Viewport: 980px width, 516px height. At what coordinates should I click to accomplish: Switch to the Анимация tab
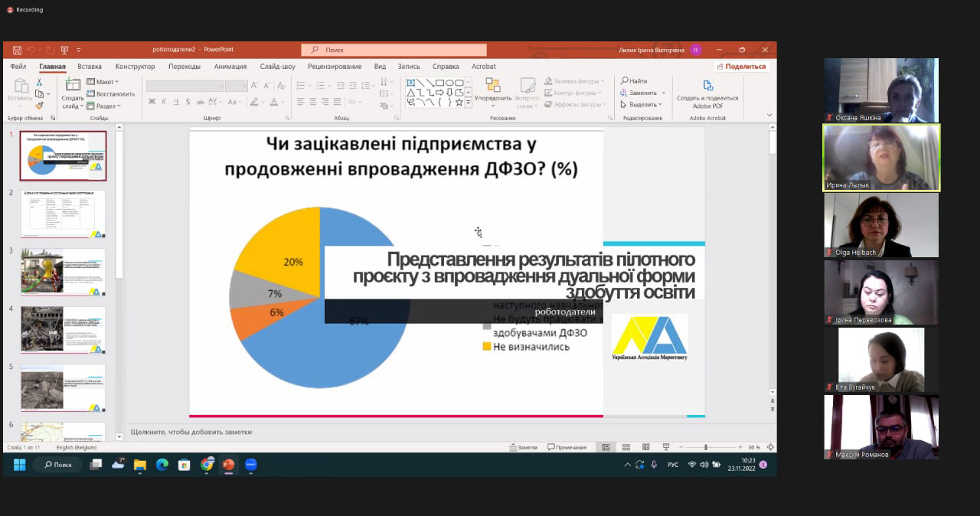click(x=230, y=67)
